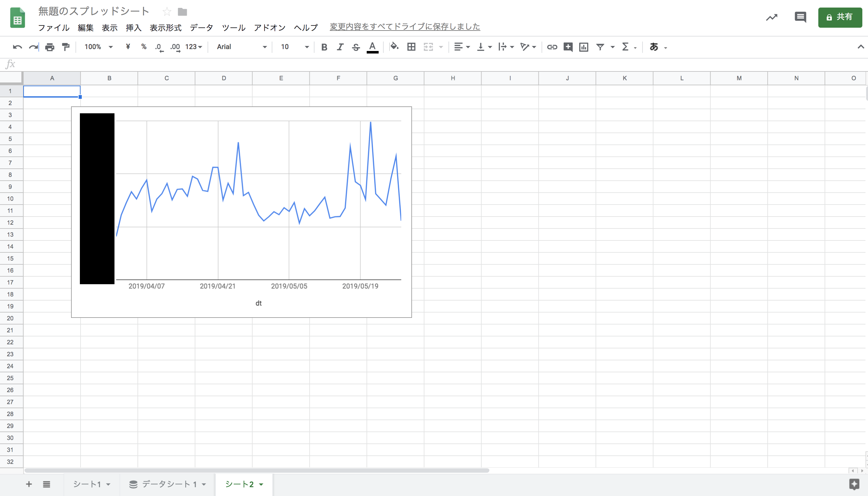Increase decimal places
The image size is (868, 496).
tap(175, 47)
